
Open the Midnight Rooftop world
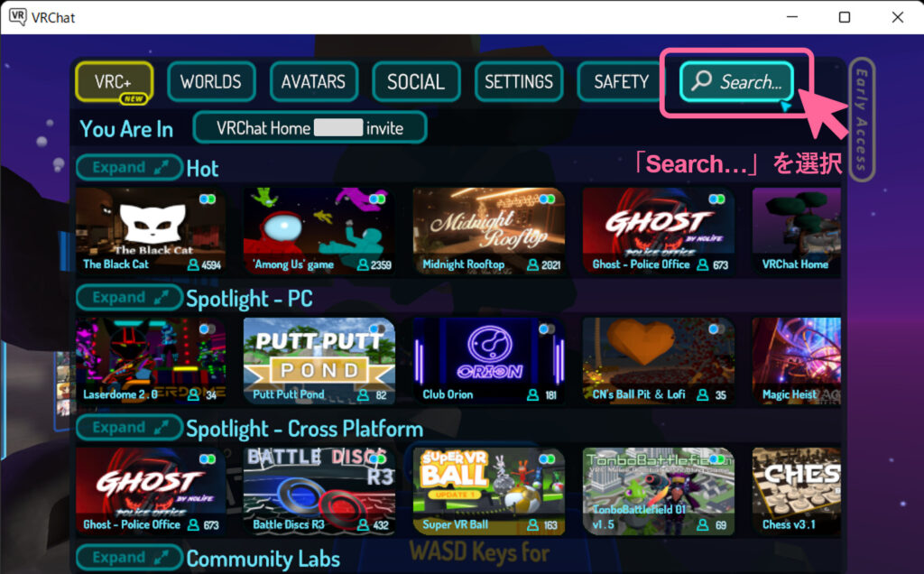coord(489,231)
